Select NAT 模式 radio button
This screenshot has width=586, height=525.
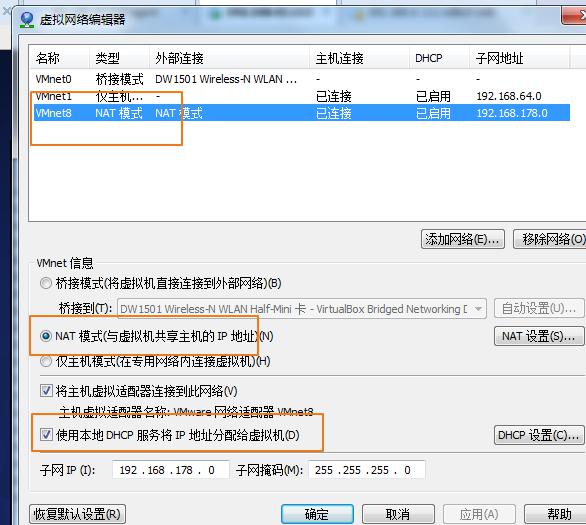46,336
